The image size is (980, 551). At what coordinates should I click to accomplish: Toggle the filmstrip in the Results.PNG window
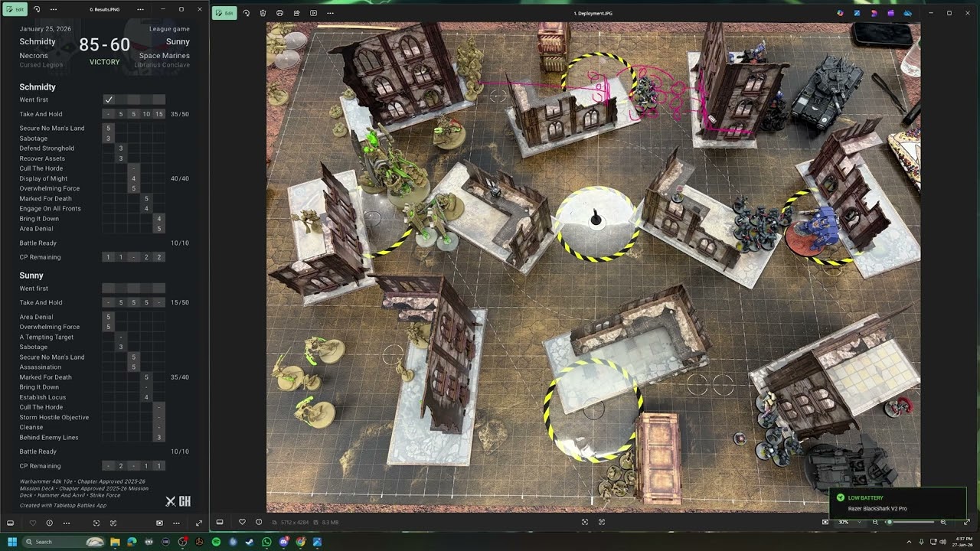(11, 523)
